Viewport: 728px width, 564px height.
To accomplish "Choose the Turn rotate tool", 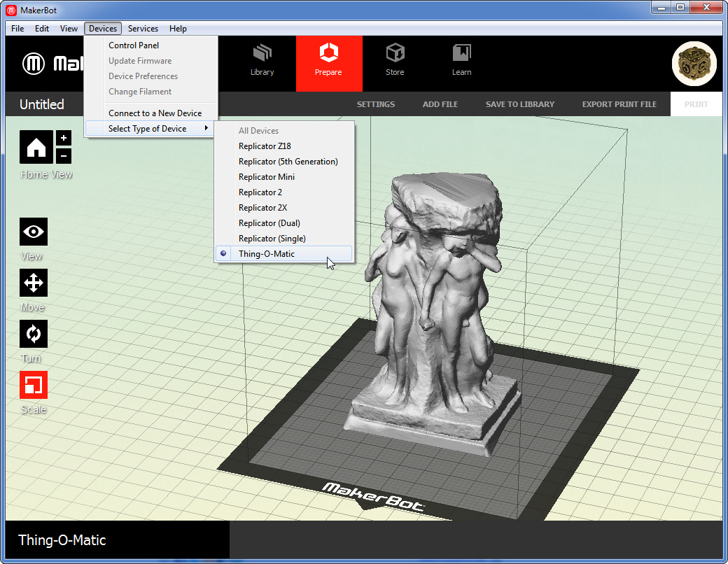I will click(34, 334).
